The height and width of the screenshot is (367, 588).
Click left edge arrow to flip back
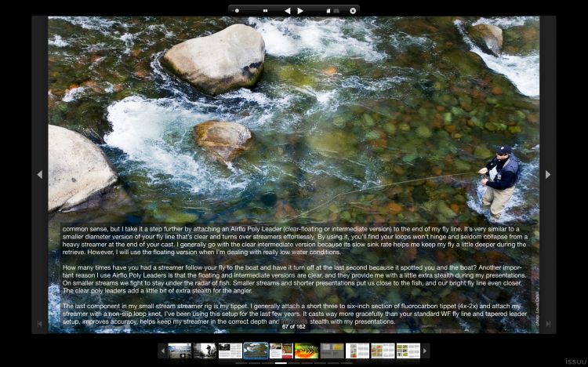(40, 174)
